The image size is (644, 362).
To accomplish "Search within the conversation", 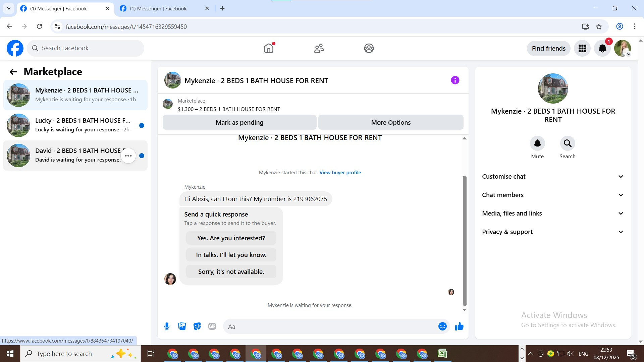I will (568, 143).
